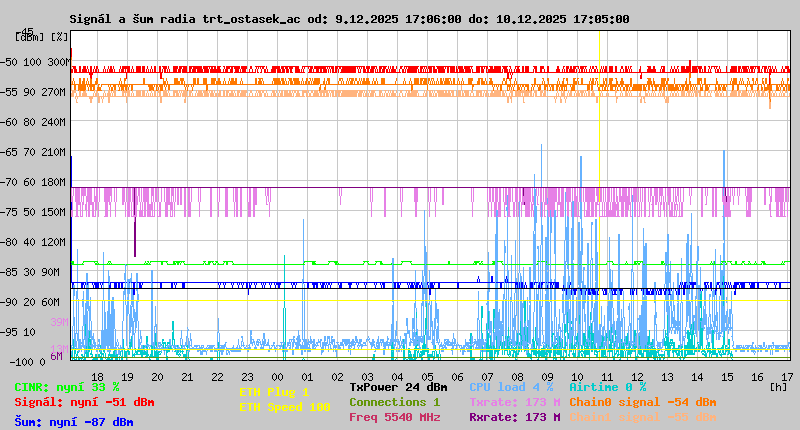Click the 'Chain1 signal -55 dBm' legend label
The image size is (800, 430).
pyautogui.click(x=643, y=417)
